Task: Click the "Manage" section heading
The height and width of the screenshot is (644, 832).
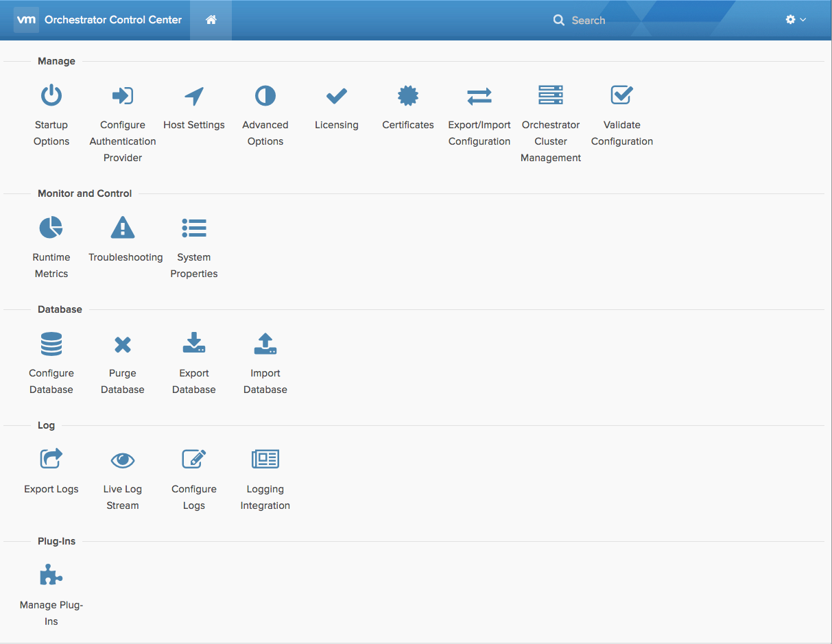Action: [56, 61]
